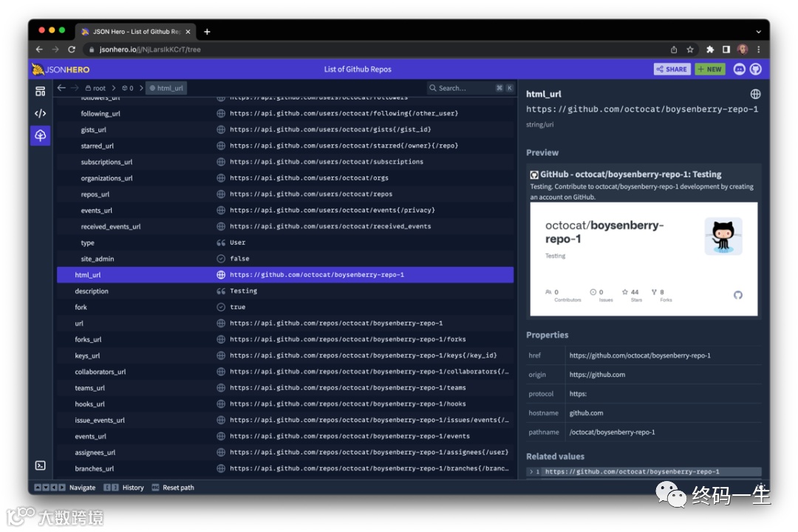Open the Discord icon in the header
The width and height of the screenshot is (798, 532).
pyautogui.click(x=739, y=69)
